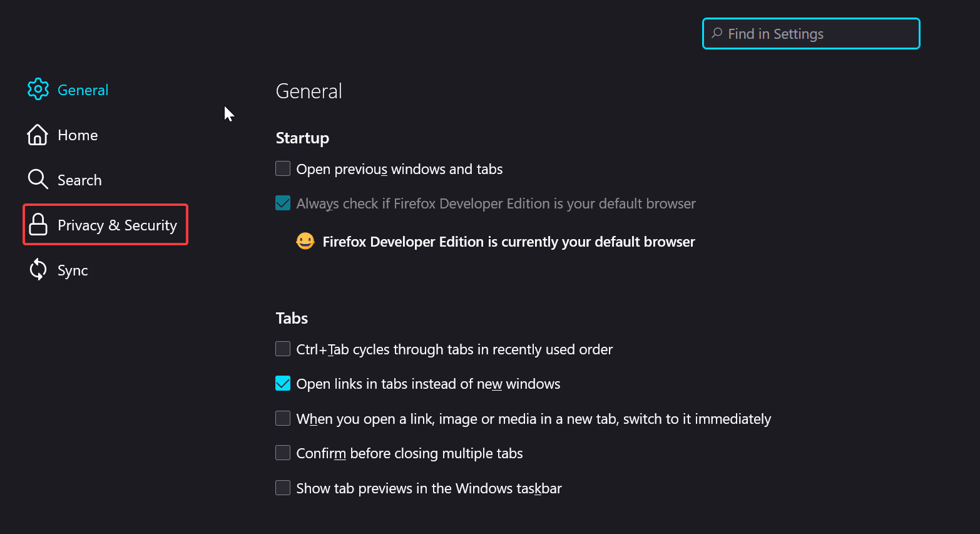This screenshot has height=534, width=980.
Task: Enable Show tab previews in Windows taskbar
Action: tap(283, 488)
